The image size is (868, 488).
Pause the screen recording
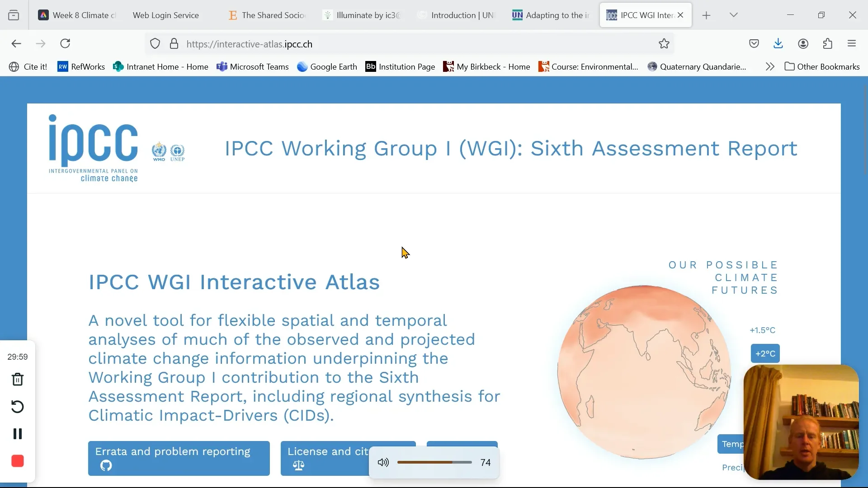[17, 434]
